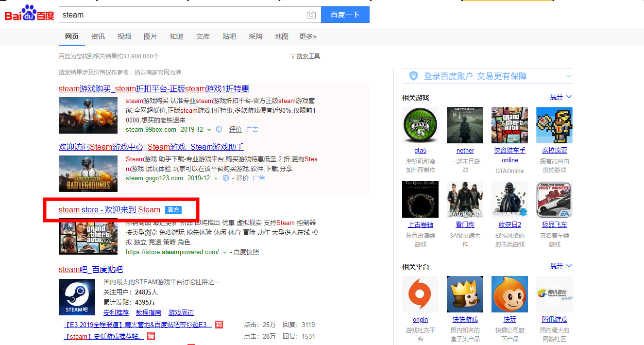Open Battlegrounds thumbnail of gogo123 result
Image resolution: width=644 pixels, height=345 pixels.
click(88, 173)
